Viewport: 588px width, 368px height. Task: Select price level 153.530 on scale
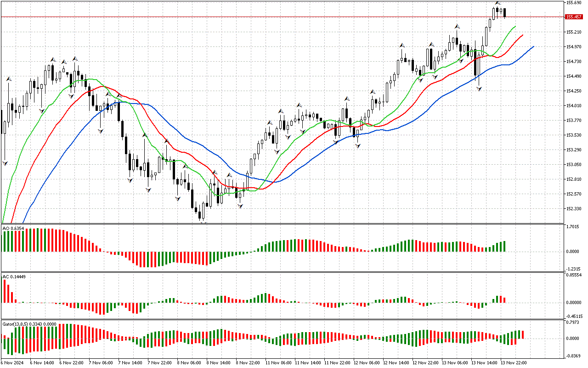point(573,135)
